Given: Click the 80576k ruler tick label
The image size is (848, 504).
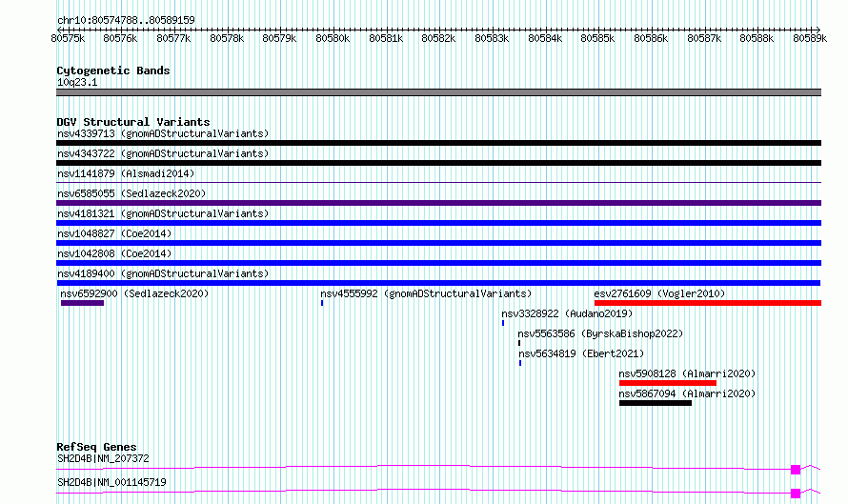Looking at the screenshot, I should [120, 38].
